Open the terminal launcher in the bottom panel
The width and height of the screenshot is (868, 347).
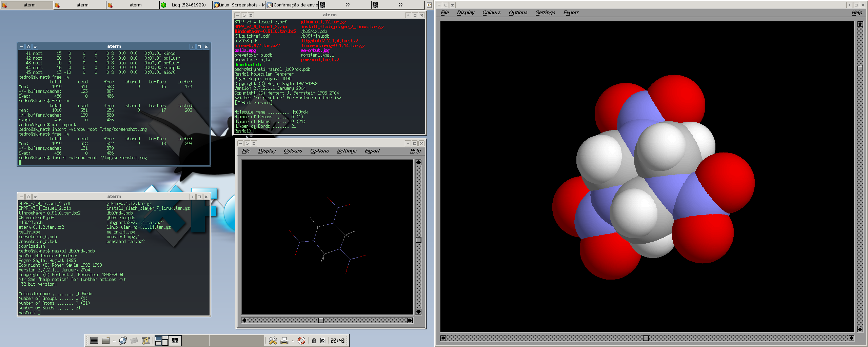[x=94, y=341]
